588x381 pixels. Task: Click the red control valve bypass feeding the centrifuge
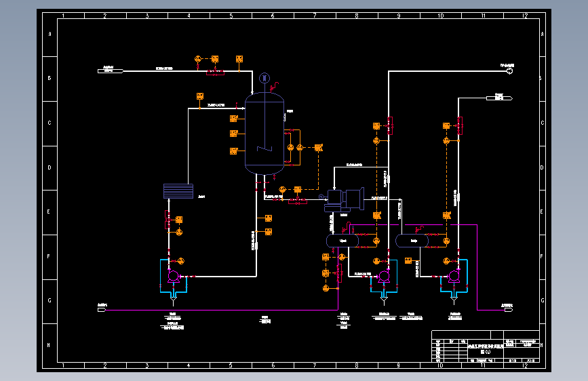(x=297, y=201)
